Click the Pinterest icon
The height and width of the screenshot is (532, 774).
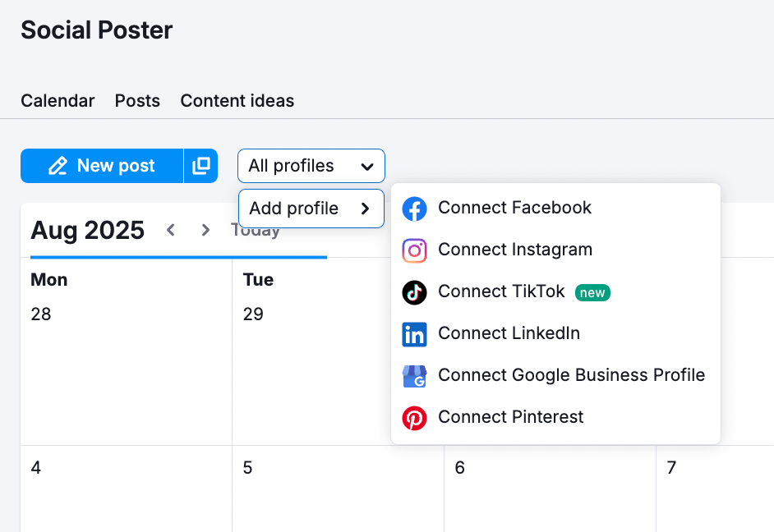(x=415, y=417)
